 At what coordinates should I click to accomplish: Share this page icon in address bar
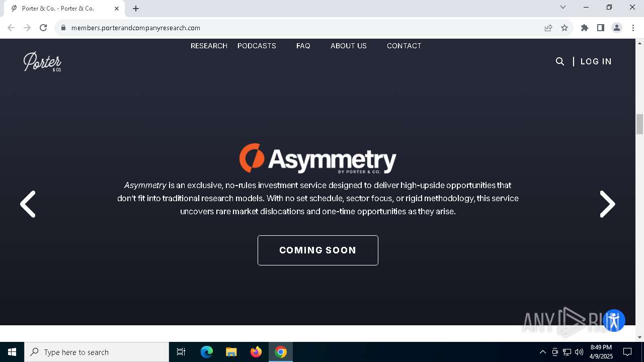click(548, 28)
